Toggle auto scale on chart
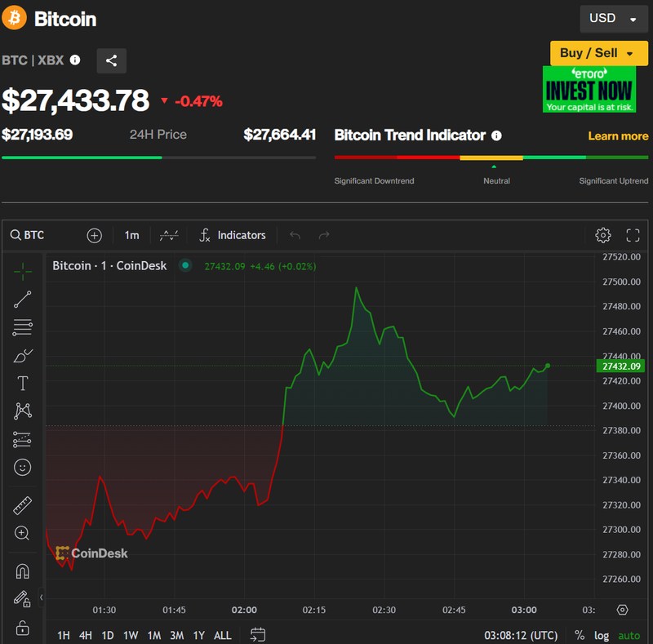 (x=629, y=635)
